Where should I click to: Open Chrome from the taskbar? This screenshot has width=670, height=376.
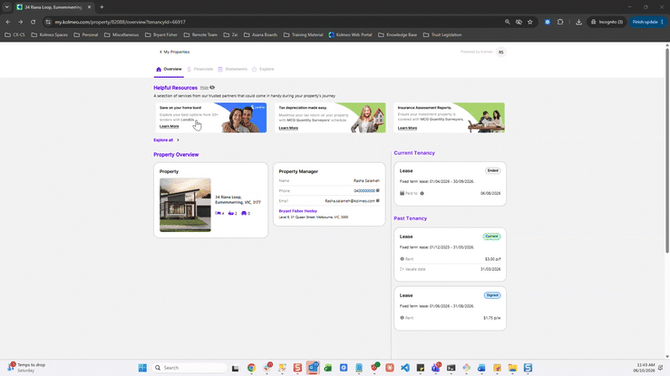click(x=251, y=367)
